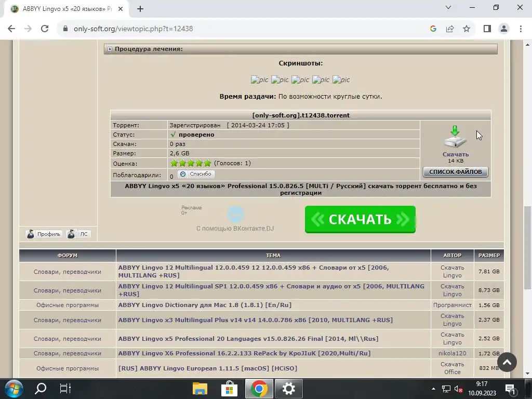Sort by РАЗМЕР column header
Screen dimensions: 532x399
pos(489,256)
